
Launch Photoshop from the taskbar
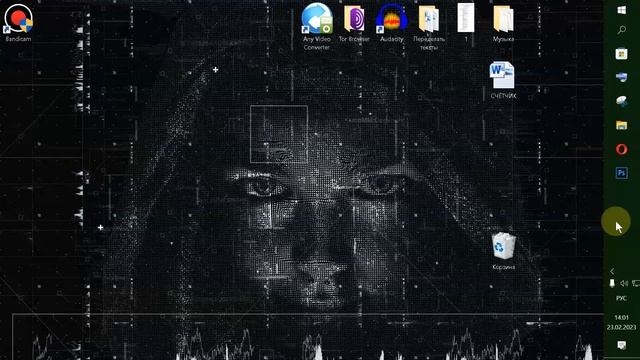[x=622, y=173]
